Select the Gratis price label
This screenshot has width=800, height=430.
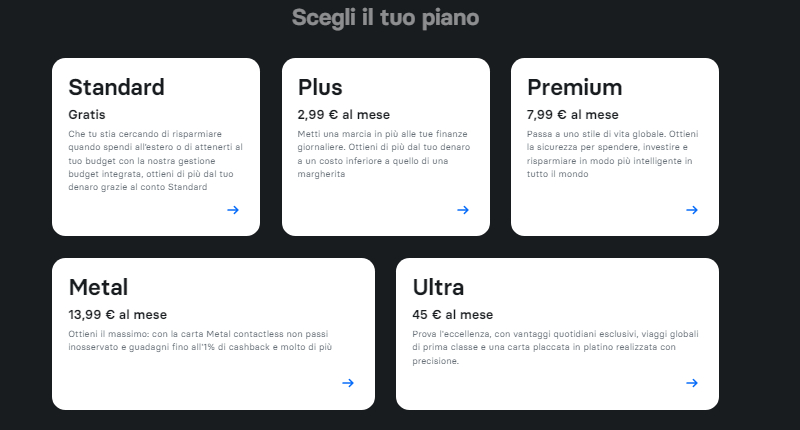(87, 115)
